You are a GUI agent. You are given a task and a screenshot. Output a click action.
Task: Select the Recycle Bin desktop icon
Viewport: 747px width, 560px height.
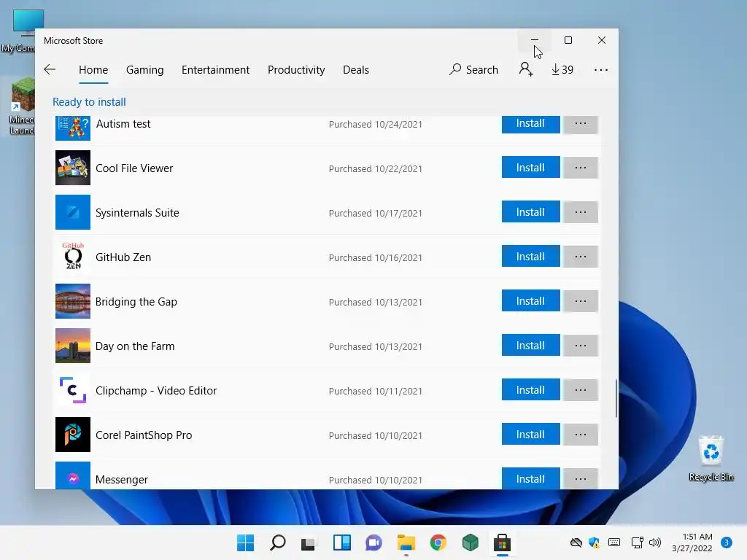tap(711, 458)
